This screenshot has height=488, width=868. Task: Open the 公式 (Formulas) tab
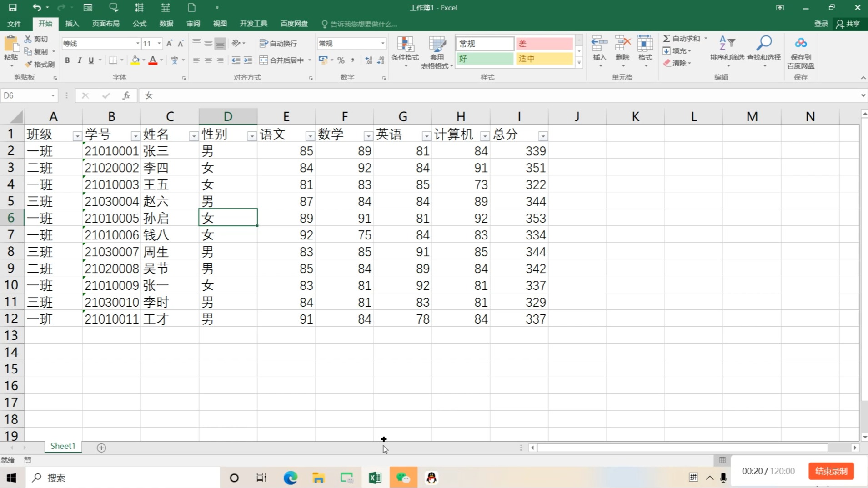tap(140, 24)
